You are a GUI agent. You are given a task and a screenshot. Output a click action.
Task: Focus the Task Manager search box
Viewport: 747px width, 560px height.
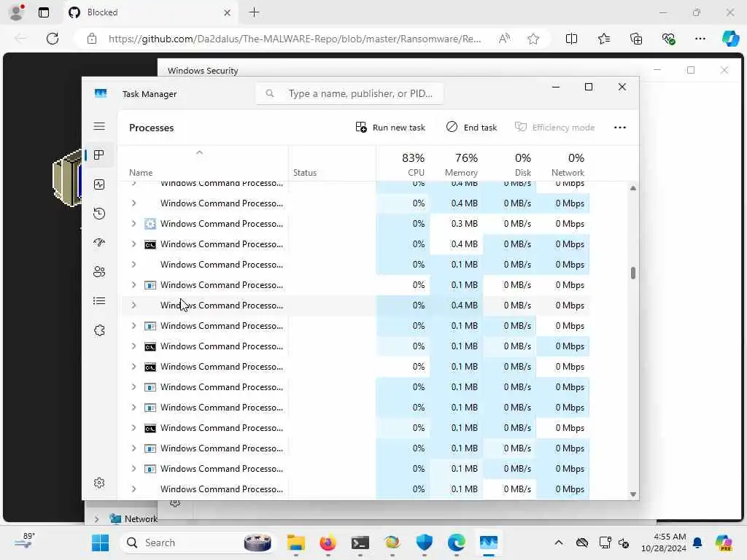coord(349,93)
